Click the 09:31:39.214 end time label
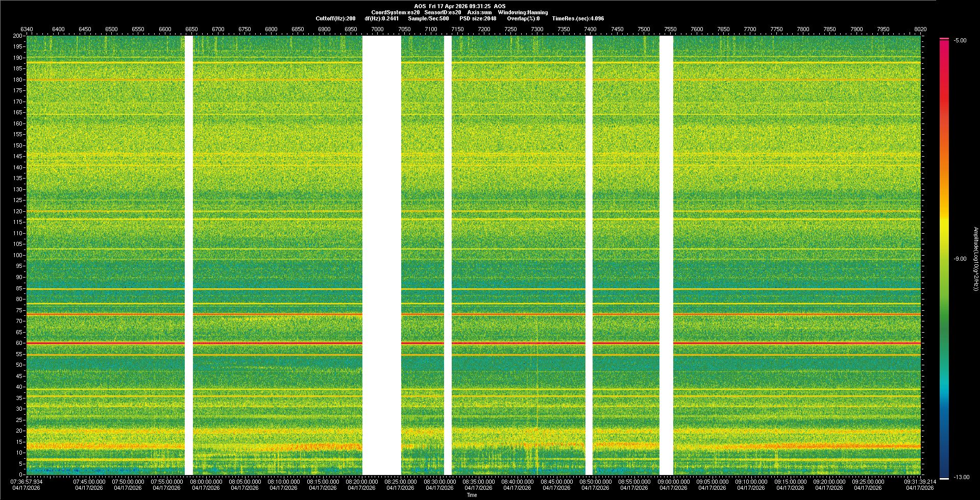This screenshot has width=980, height=500. (x=920, y=481)
